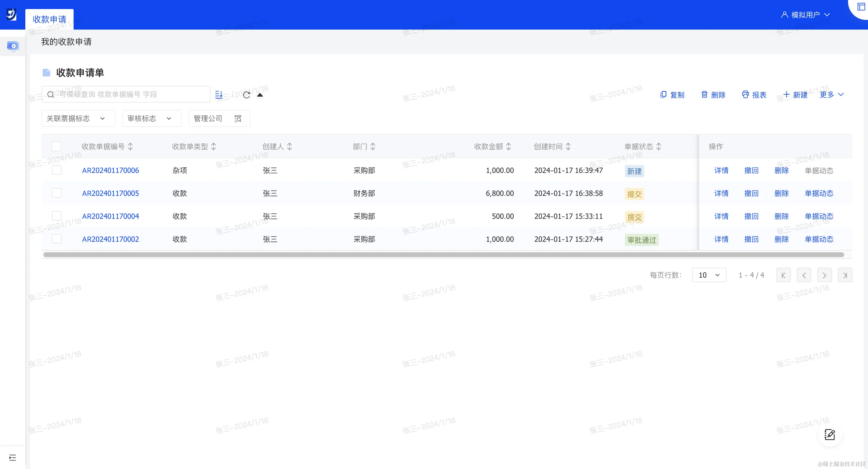Open the 审核标志 dropdown filter
This screenshot has height=469, width=868.
point(152,118)
